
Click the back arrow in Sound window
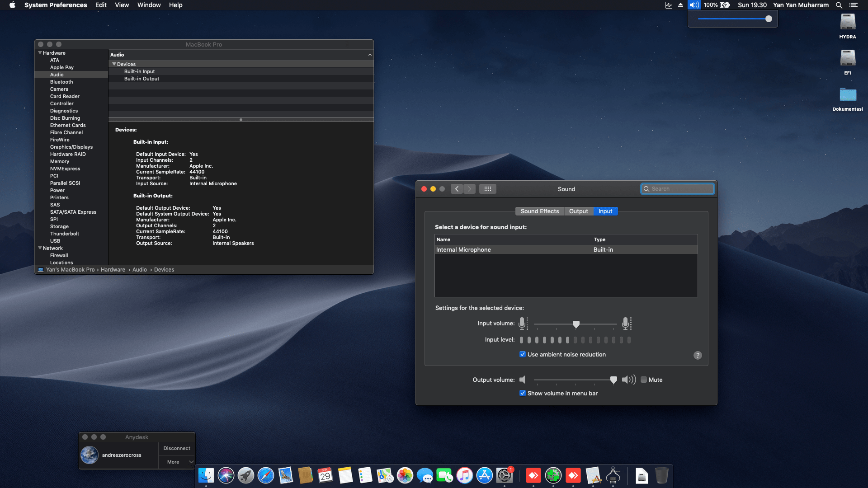pyautogui.click(x=457, y=189)
